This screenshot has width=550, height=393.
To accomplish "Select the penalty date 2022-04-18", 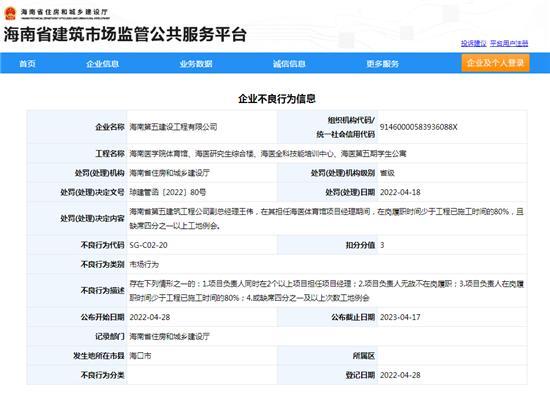I will point(400,192).
